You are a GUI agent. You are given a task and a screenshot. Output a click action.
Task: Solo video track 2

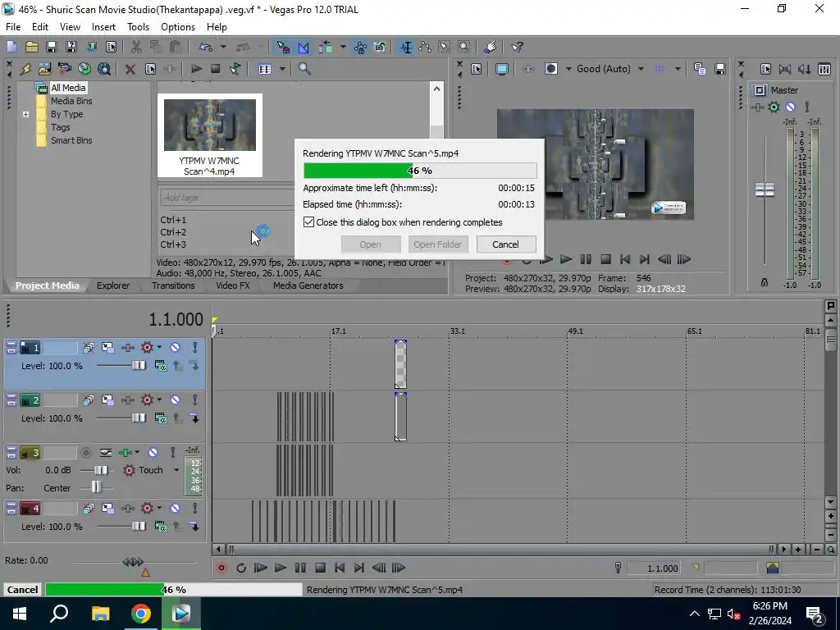pos(195,400)
